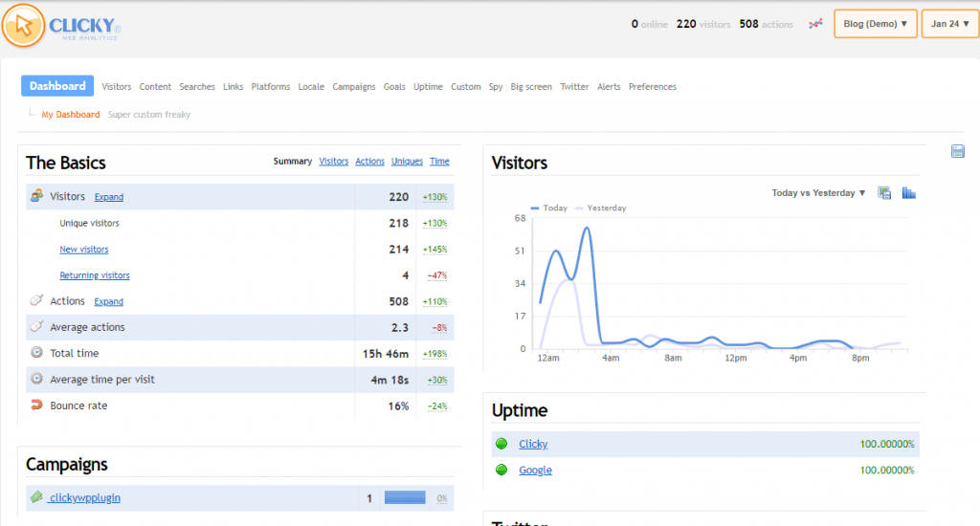This screenshot has height=526, width=980.
Task: Open the New visitors link
Action: pos(84,250)
